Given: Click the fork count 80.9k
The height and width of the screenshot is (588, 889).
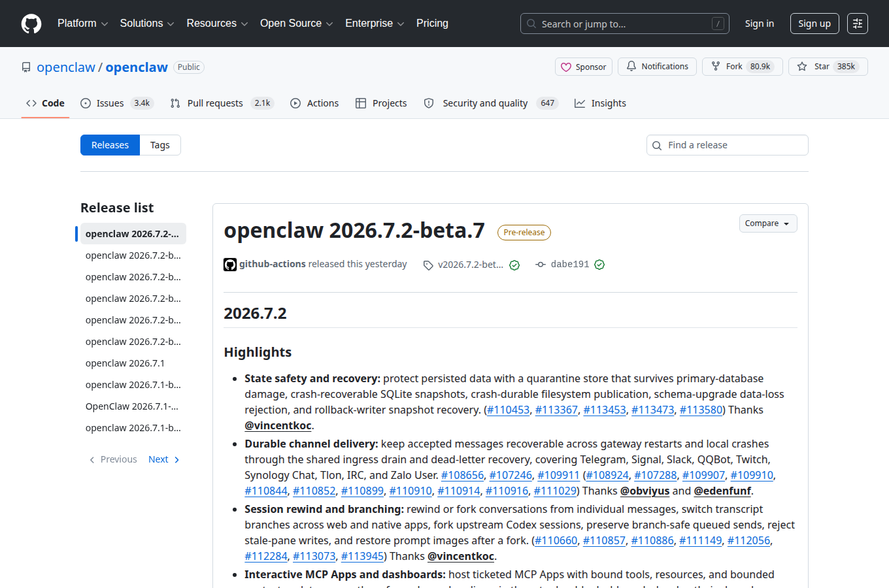Looking at the screenshot, I should 760,67.
